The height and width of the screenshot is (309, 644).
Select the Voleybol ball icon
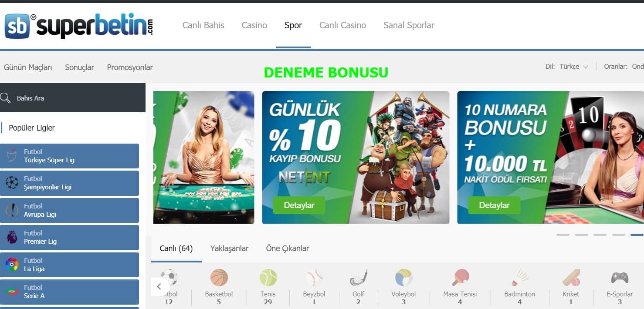(404, 277)
